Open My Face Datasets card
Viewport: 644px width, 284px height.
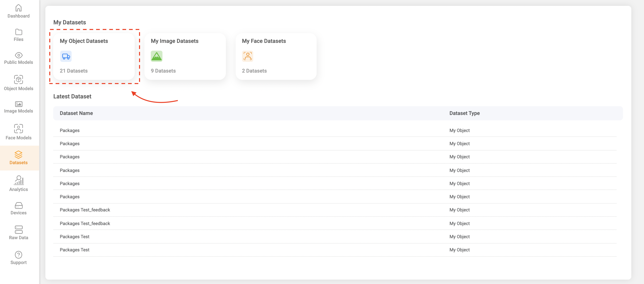(276, 57)
